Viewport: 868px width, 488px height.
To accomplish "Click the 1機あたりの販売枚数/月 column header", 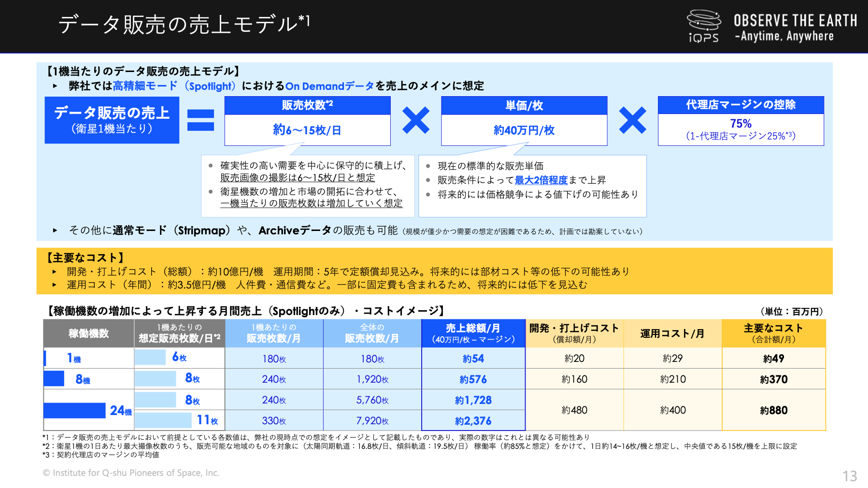I will tap(274, 333).
